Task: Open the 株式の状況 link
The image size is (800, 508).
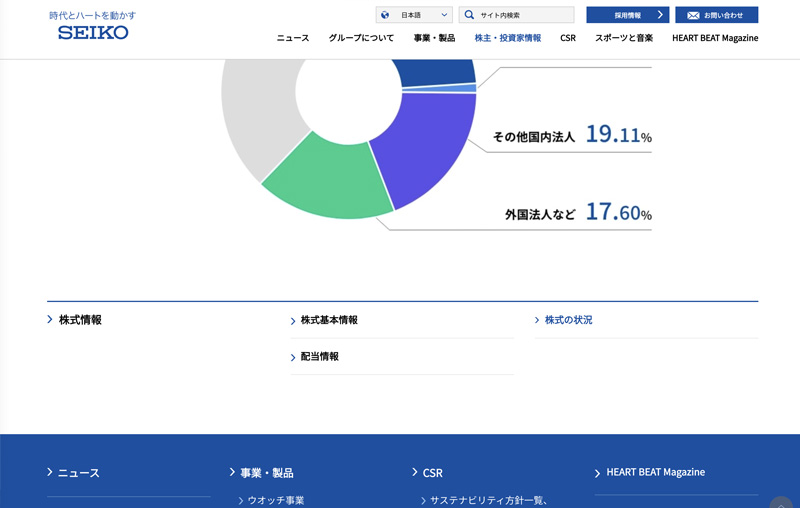Action: (568, 320)
